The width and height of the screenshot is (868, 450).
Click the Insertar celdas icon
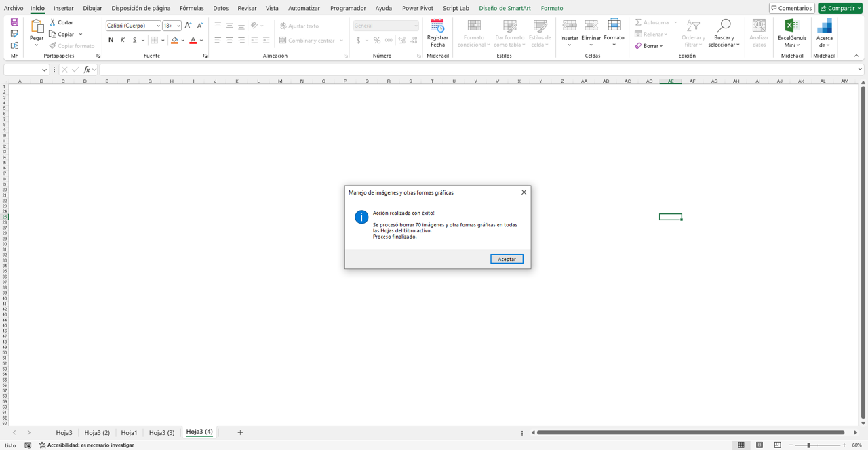(570, 26)
